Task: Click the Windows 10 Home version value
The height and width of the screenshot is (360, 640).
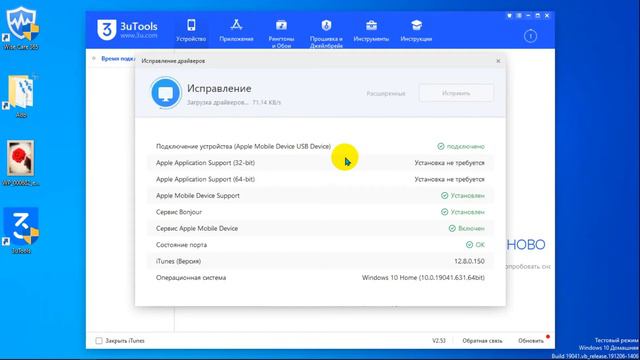Action: pyautogui.click(x=423, y=278)
